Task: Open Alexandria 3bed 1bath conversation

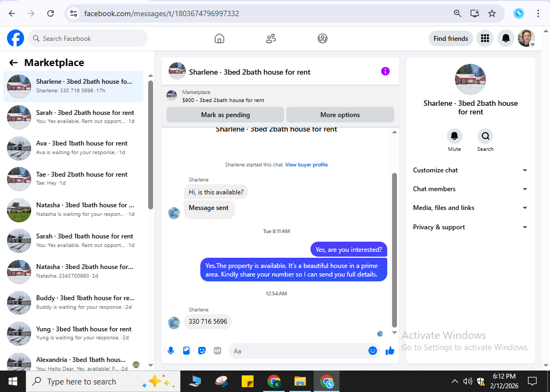Action: tap(73, 361)
